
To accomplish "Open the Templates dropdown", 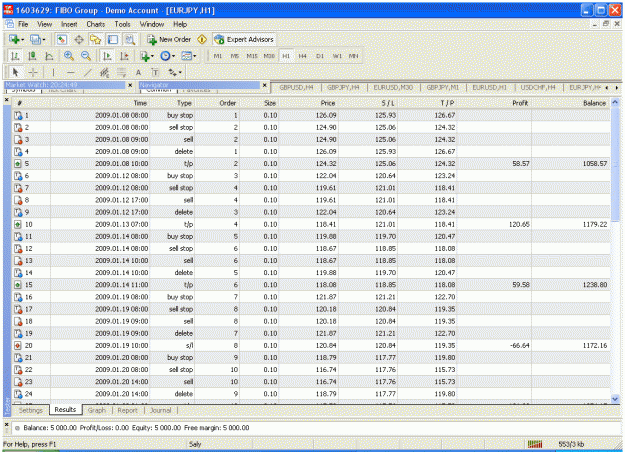I will 195,57.
